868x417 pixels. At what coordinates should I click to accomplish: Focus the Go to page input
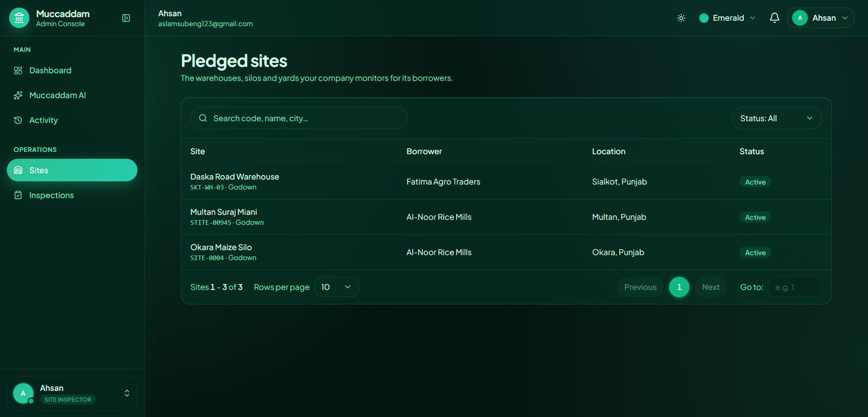click(795, 287)
